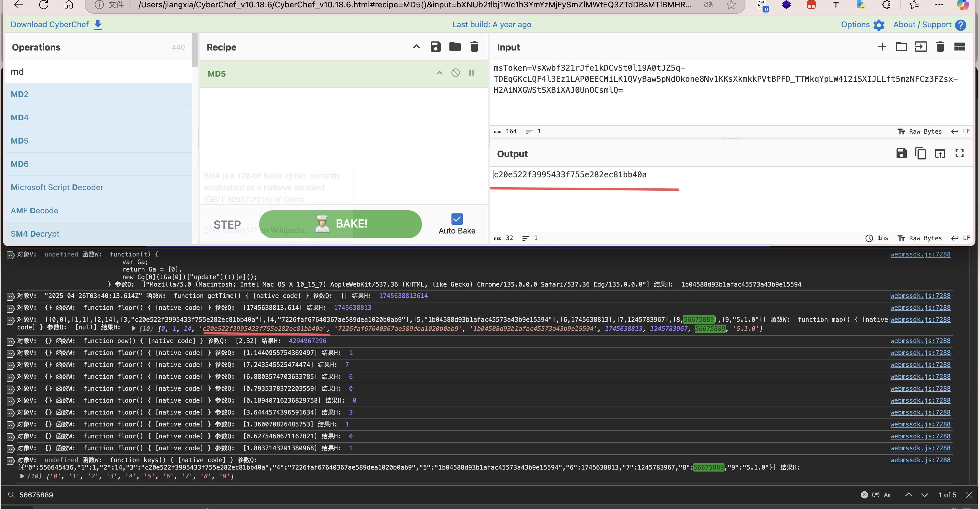
Task: Add page to favorites star
Action: coord(731,5)
